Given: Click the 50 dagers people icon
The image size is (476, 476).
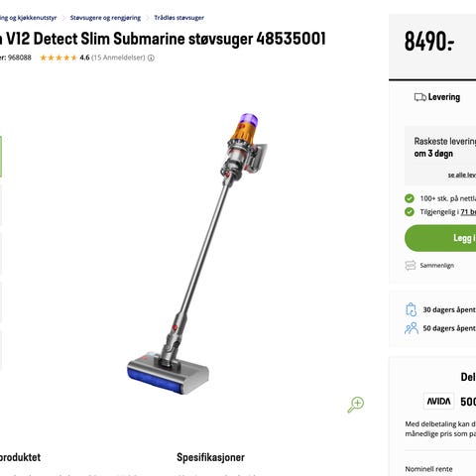Looking at the screenshot, I should point(412,328).
